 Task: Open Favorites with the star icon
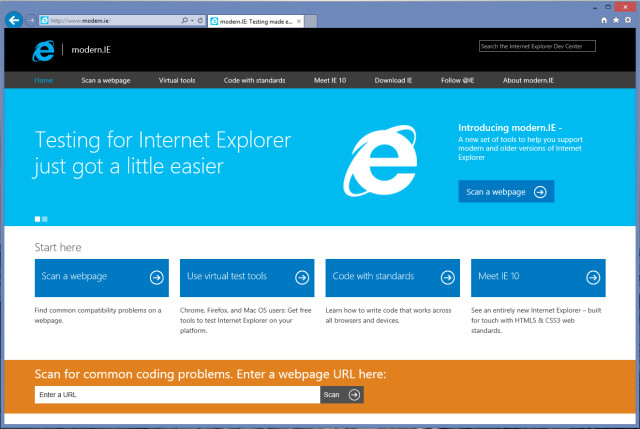[616, 20]
